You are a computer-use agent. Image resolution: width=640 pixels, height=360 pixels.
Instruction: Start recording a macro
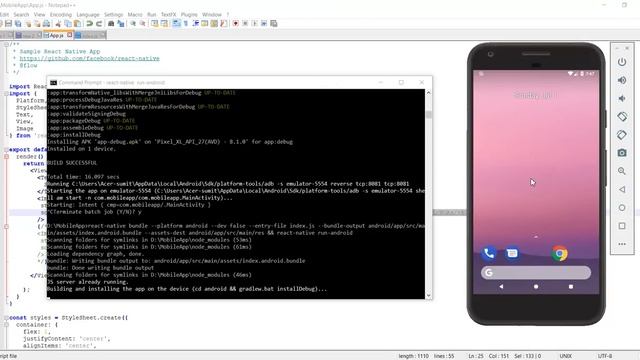[x=236, y=24]
